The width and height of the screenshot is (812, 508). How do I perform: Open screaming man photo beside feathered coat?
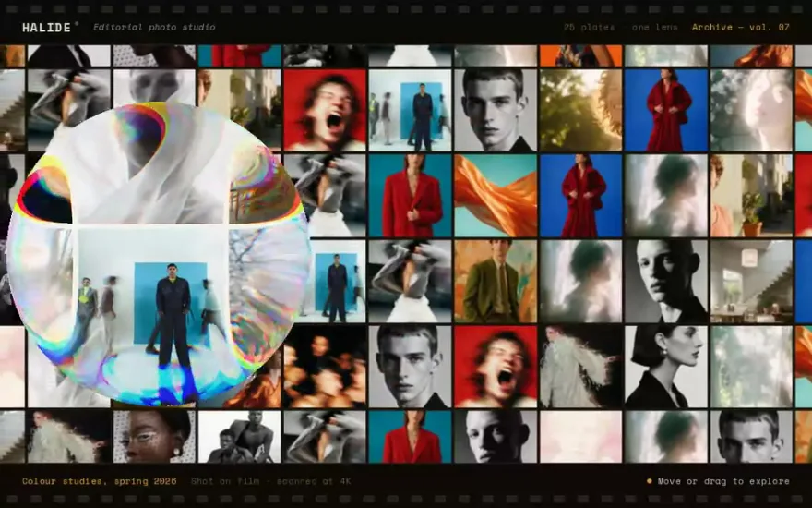[x=496, y=367]
